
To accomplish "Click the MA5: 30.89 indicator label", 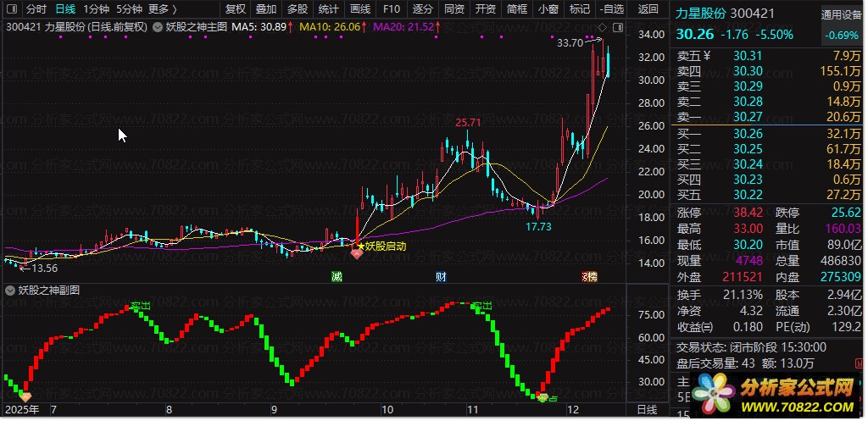I will coord(259,26).
